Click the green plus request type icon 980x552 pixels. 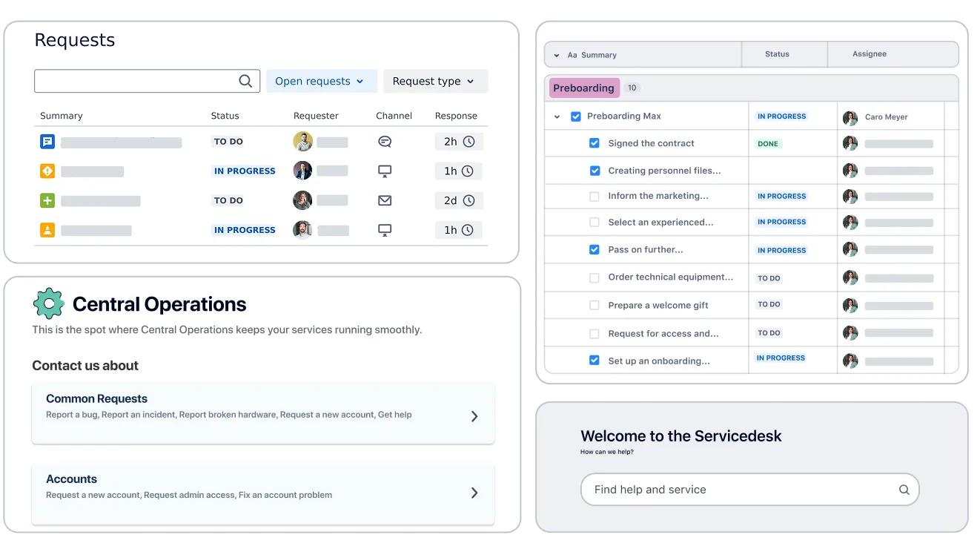[47, 200]
